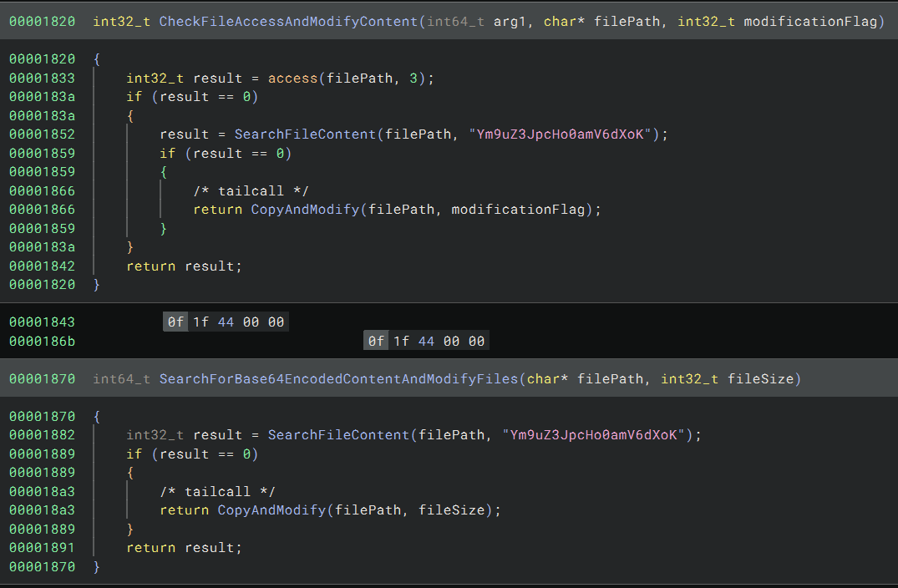Image resolution: width=898 pixels, height=588 pixels.
Task: Click the access function call
Action: pos(292,79)
